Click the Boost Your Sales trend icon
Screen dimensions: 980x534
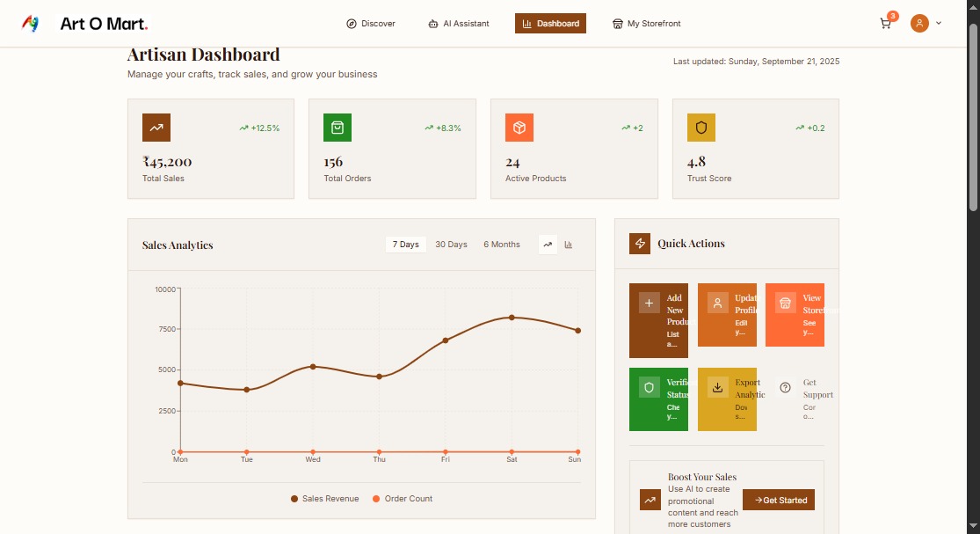[650, 500]
